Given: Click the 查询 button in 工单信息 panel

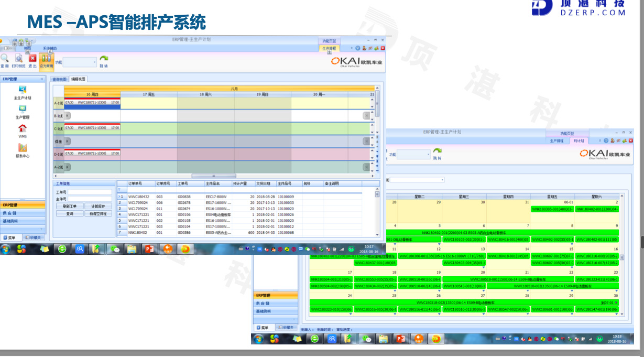Looking at the screenshot, I should 70,214.
